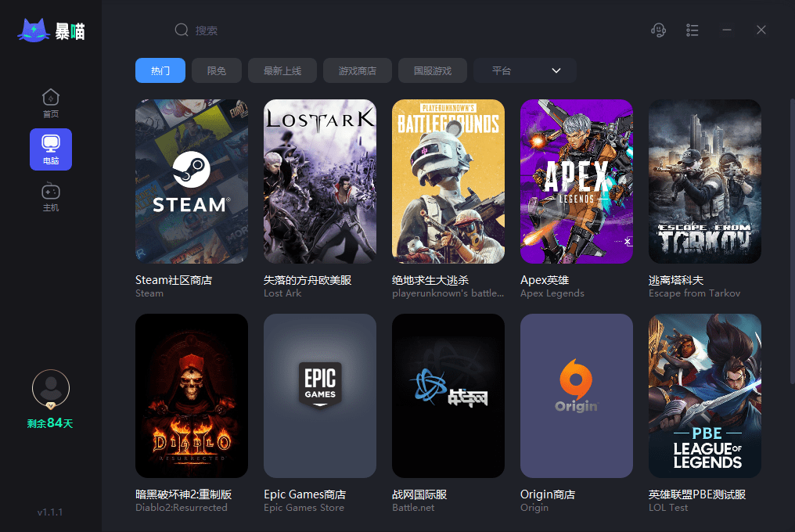Switch to the 游戏商店 tab
Image resolution: width=795 pixels, height=532 pixels.
(x=358, y=70)
